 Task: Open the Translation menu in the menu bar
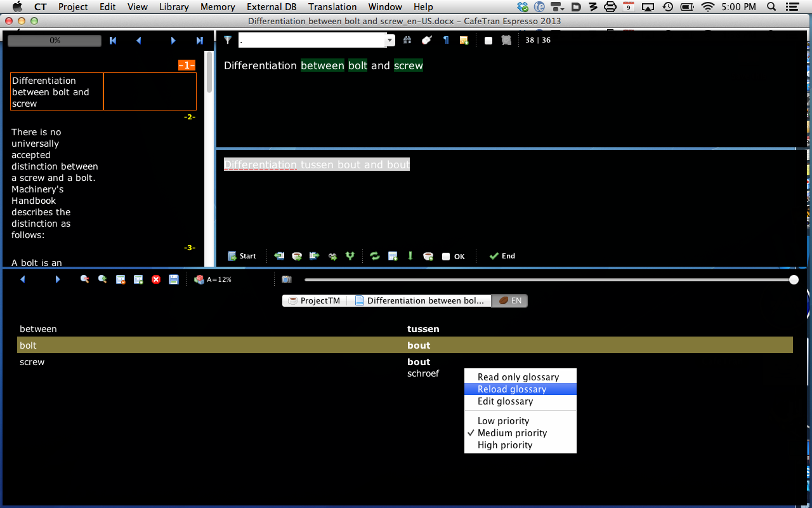[332, 7]
